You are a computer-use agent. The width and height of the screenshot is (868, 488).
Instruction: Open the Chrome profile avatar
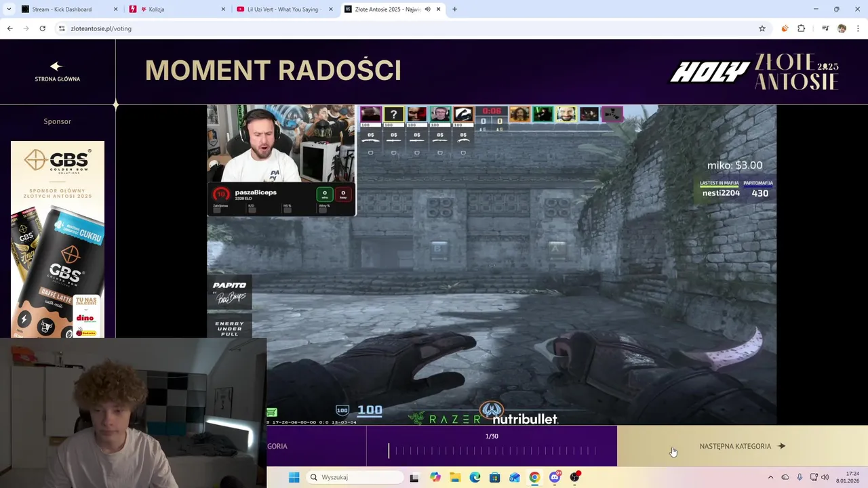click(842, 28)
